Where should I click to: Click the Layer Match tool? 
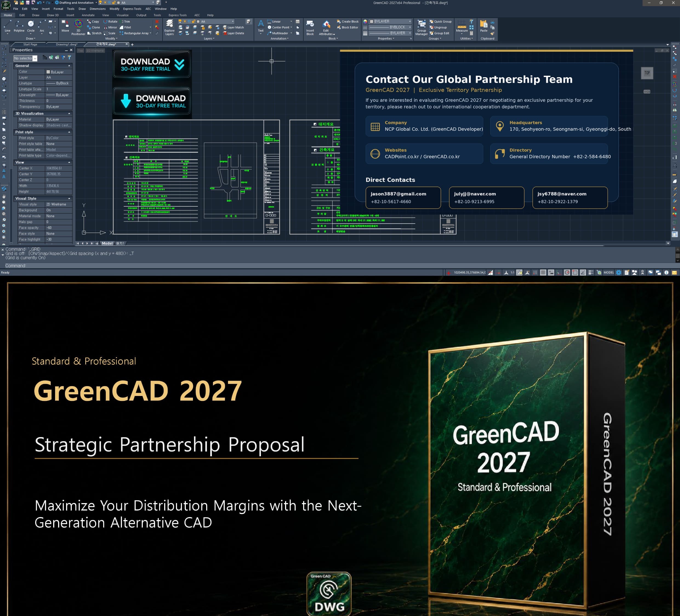pos(233,27)
